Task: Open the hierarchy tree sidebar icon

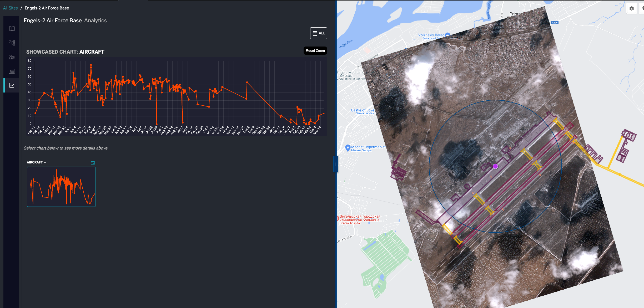Action: click(12, 43)
